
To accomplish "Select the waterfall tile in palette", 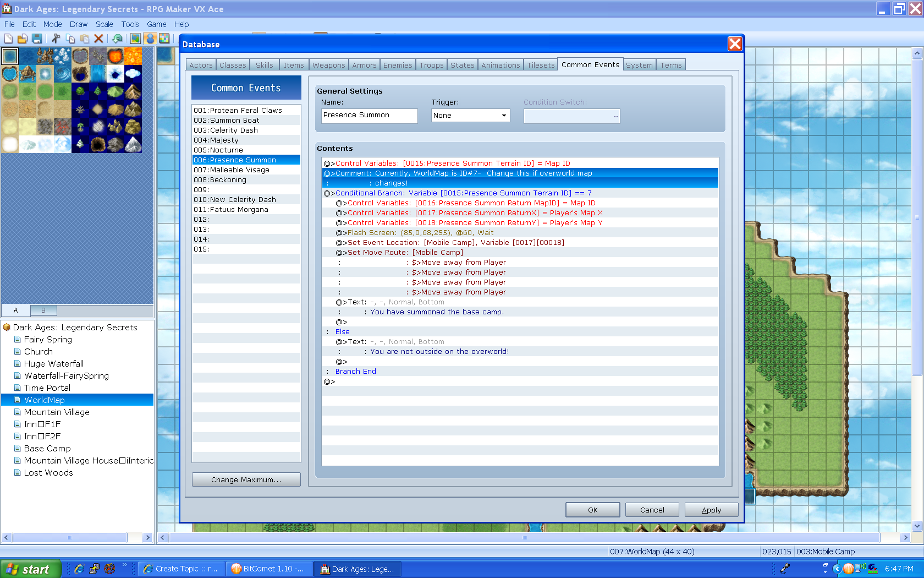I will (x=98, y=74).
